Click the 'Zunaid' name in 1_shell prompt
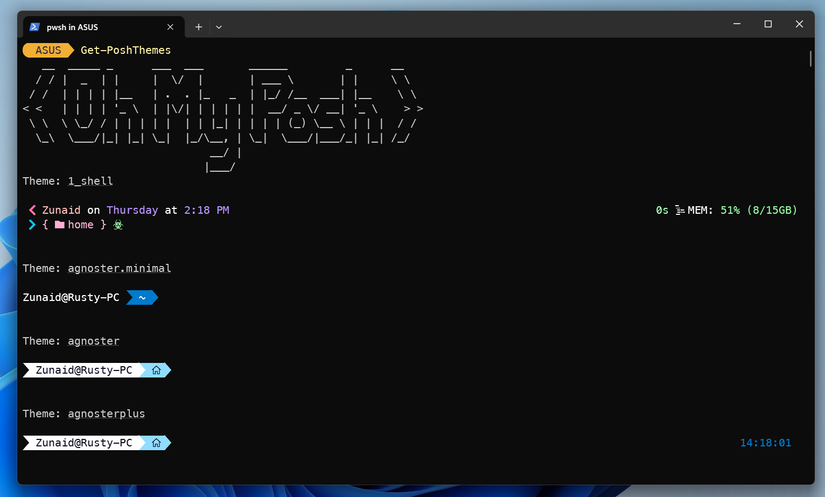Screen dimensions: 825x497 pos(62,210)
